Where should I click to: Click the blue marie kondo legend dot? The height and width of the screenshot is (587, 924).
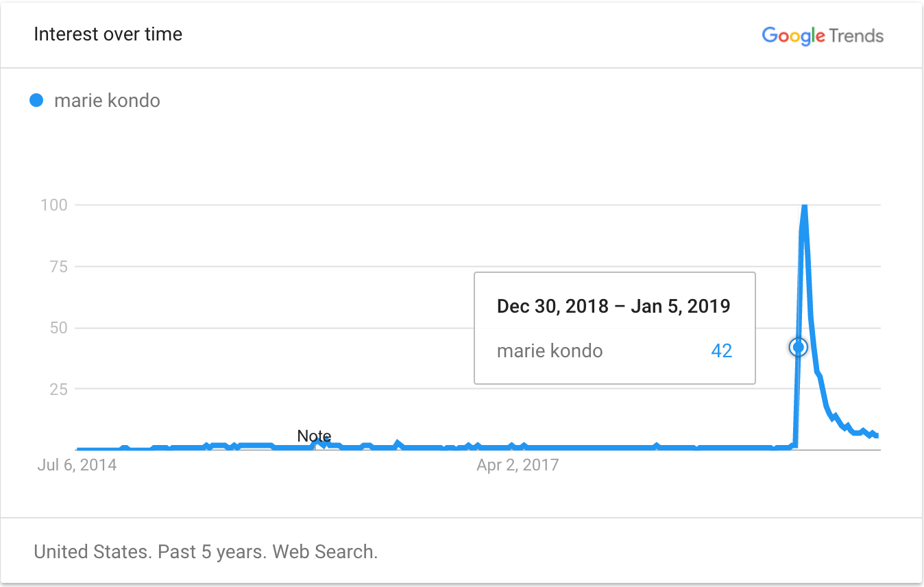click(37, 100)
